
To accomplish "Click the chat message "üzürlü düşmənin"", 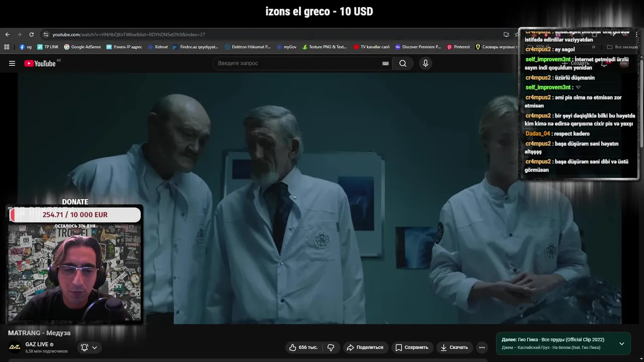I will pos(575,78).
